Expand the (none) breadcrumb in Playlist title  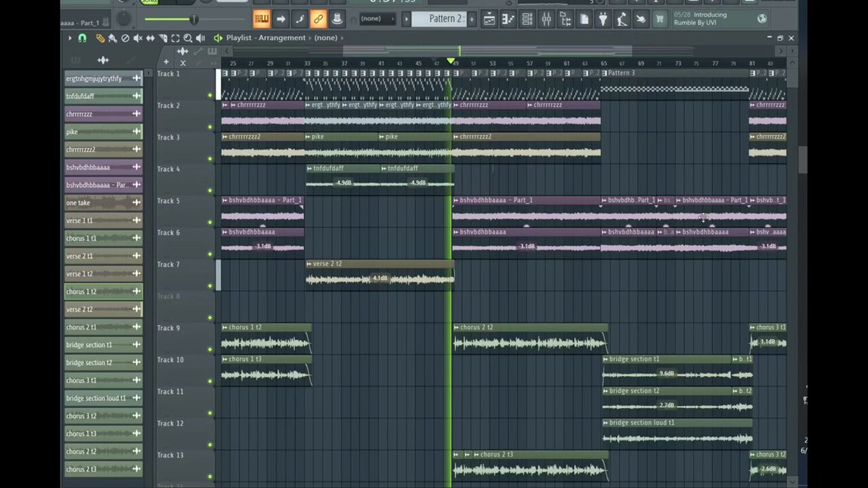(325, 38)
